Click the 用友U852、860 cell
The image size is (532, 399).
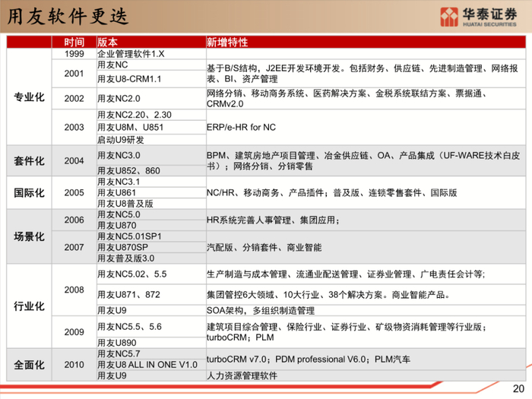(x=151, y=171)
